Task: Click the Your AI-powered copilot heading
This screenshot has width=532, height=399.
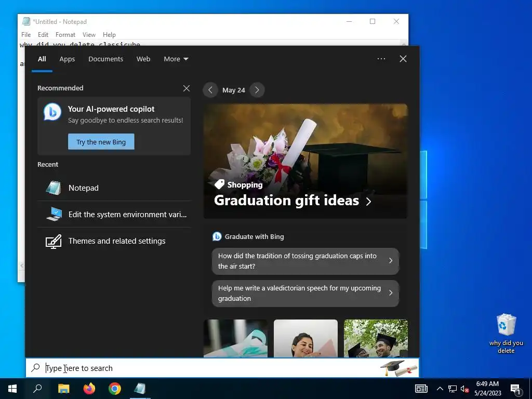Action: tap(111, 109)
